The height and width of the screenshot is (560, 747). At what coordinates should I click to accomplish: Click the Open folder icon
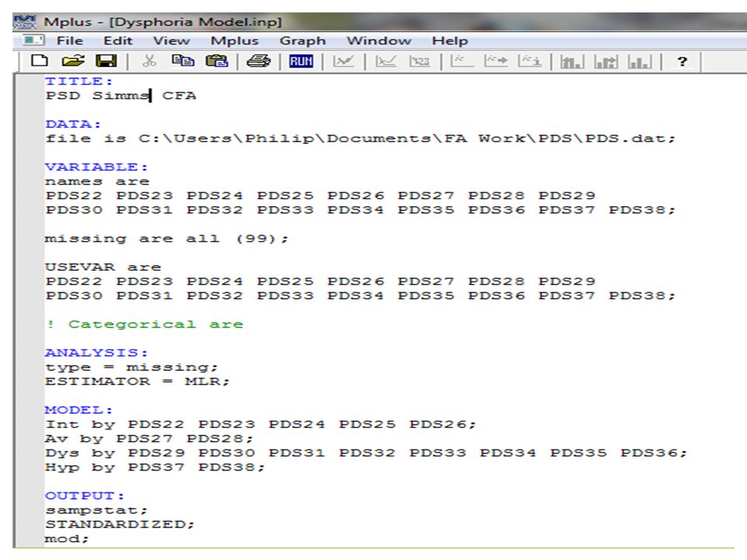click(73, 61)
